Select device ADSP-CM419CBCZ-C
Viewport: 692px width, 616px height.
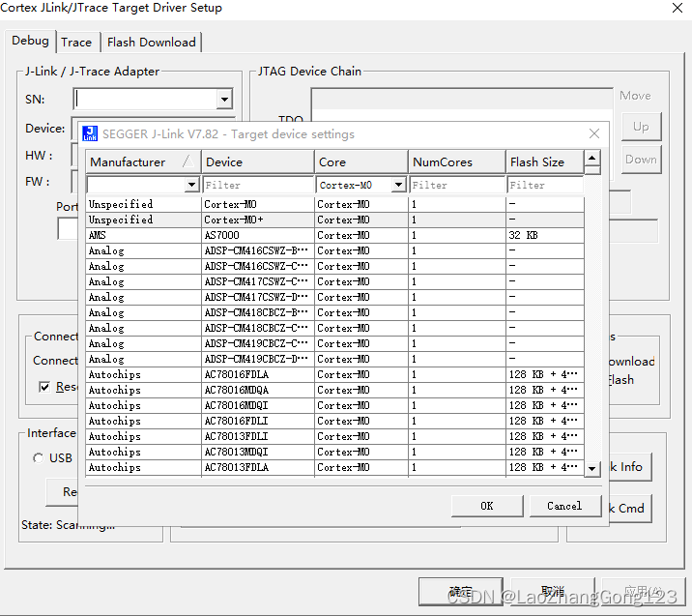point(334,343)
